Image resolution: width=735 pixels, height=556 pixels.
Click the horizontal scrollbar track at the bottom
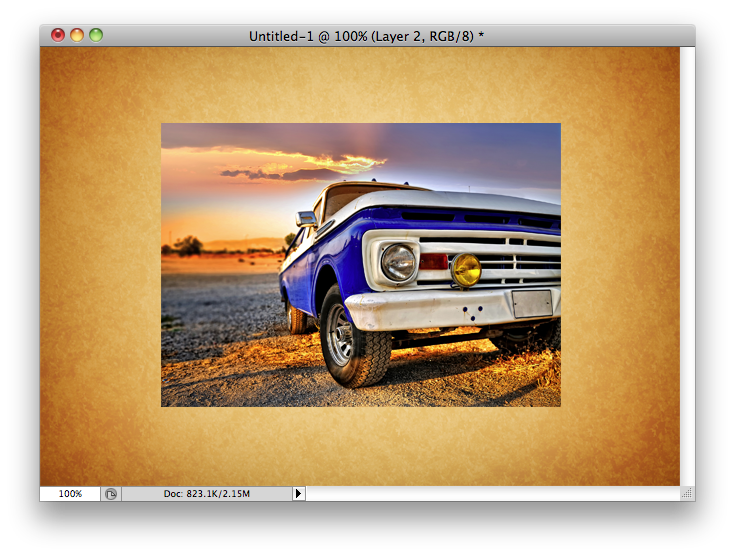[493, 494]
